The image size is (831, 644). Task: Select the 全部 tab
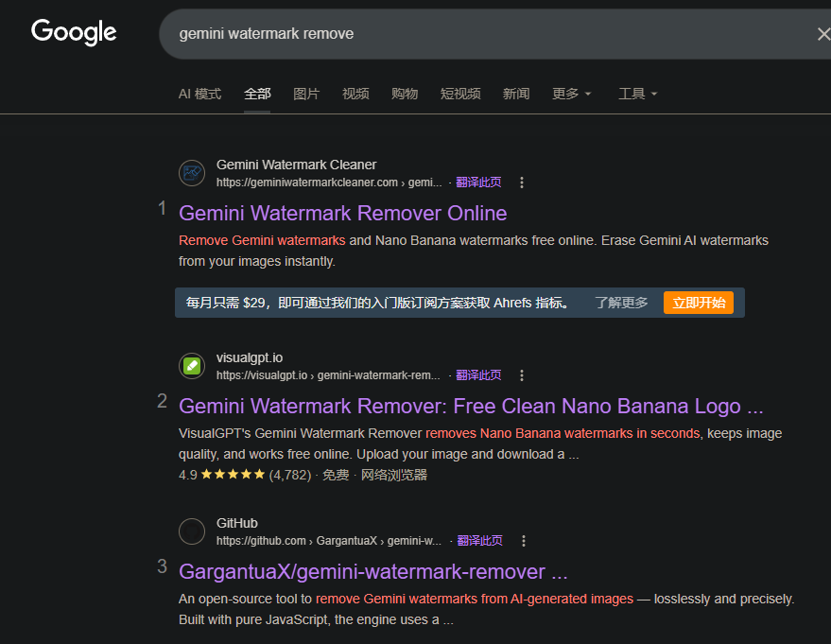click(x=257, y=94)
